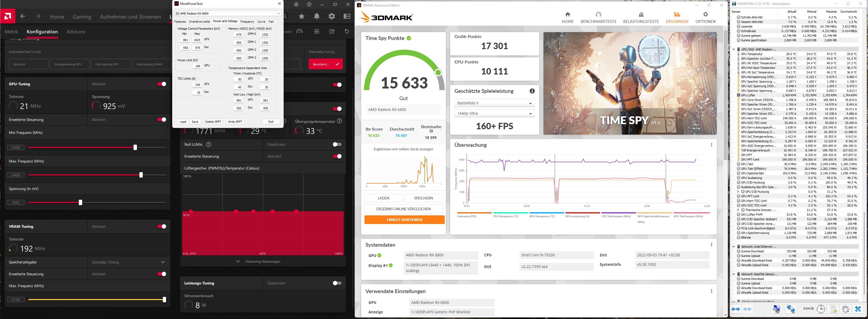Click the Max. Frequenz 2400 slider handle
Image resolution: width=868 pixels, height=319 pixels.
(141, 175)
